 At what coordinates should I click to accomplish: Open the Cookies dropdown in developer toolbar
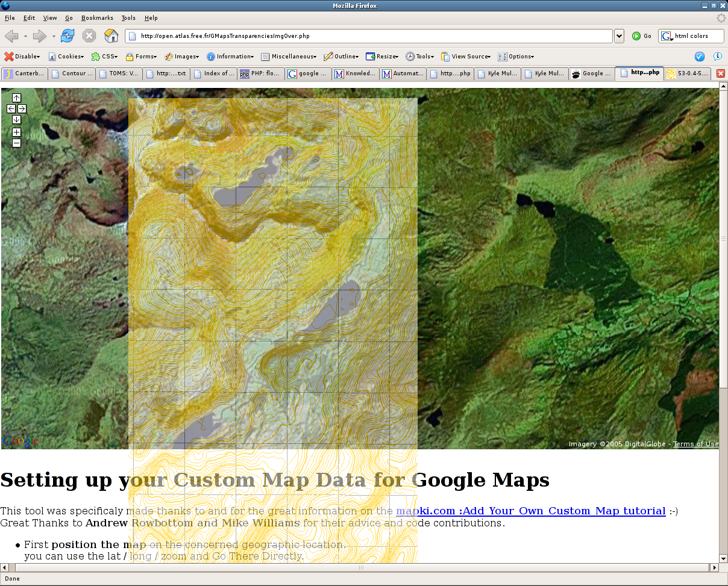click(66, 57)
